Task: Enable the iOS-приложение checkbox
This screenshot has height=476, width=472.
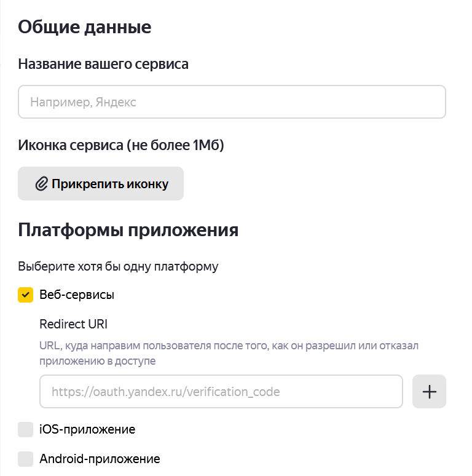Action: (x=26, y=429)
